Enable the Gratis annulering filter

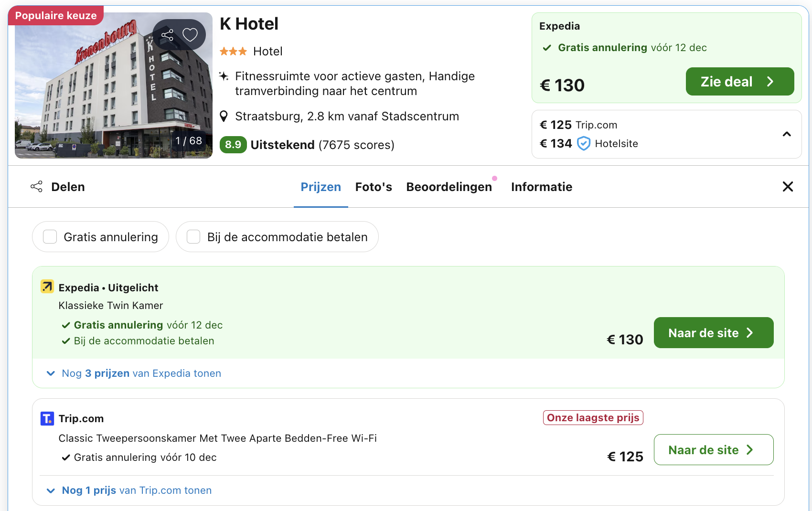50,236
